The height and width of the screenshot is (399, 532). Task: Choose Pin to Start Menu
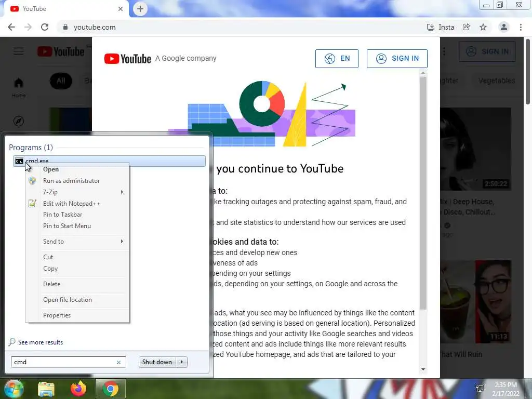pyautogui.click(x=67, y=226)
